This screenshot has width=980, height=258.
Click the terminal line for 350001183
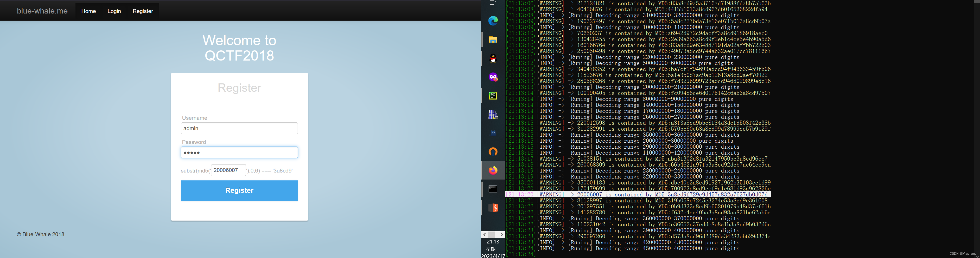pyautogui.click(x=638, y=182)
